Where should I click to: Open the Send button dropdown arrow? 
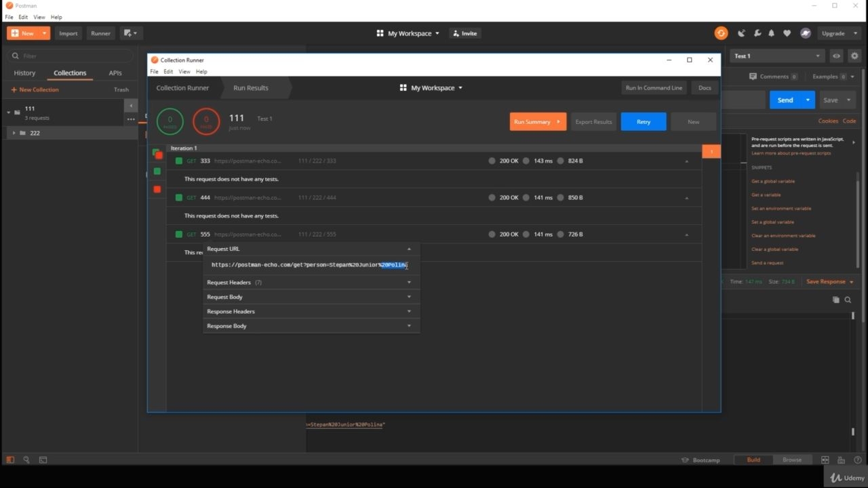[x=808, y=100]
